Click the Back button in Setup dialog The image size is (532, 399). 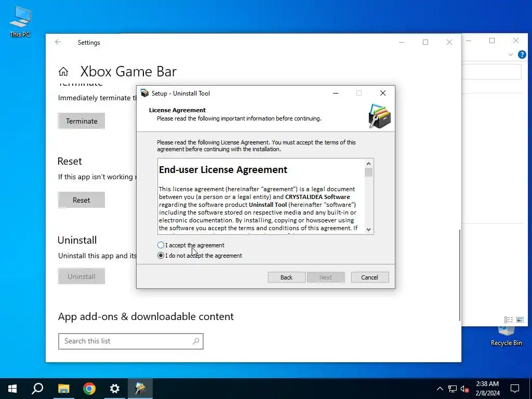tap(287, 277)
